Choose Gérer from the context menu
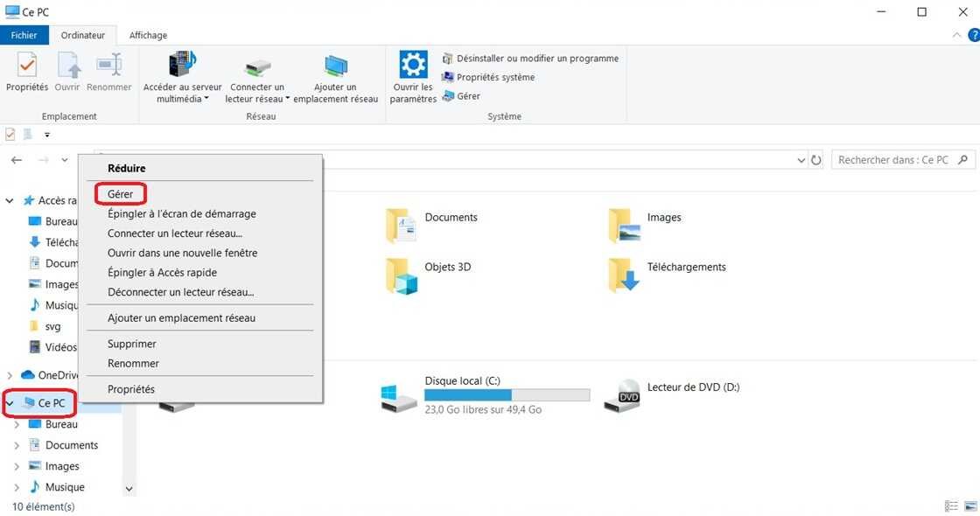Screen dimensions: 980x516 pyautogui.click(x=118, y=192)
